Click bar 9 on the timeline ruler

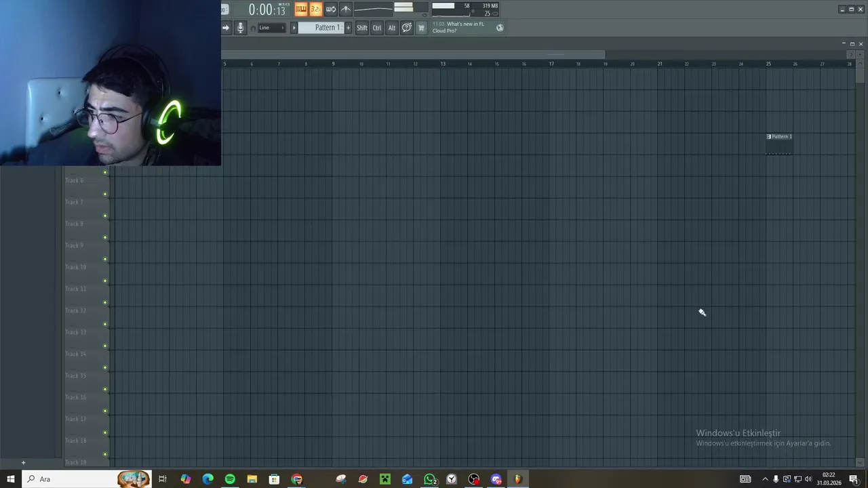tap(333, 64)
